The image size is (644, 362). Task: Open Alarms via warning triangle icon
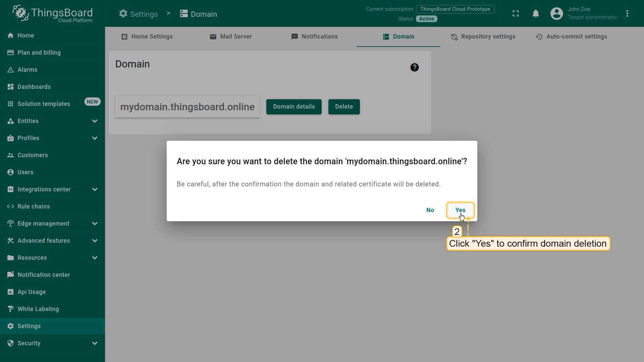coord(10,70)
